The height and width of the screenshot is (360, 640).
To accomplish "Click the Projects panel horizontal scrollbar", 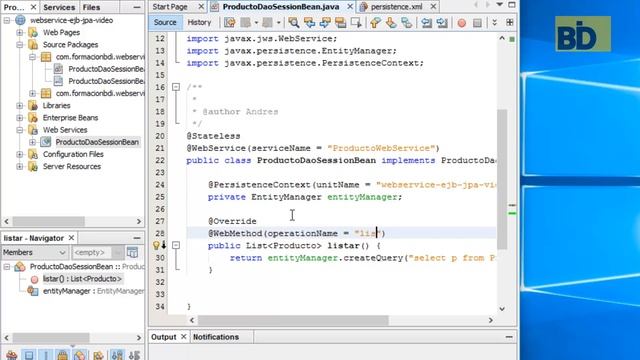I will [x=48, y=221].
